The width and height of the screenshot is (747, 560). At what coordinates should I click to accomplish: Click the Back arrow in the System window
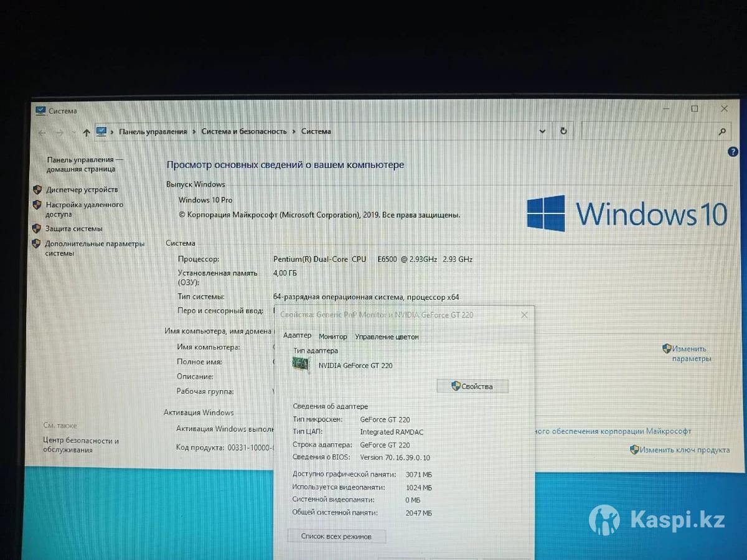click(x=42, y=133)
